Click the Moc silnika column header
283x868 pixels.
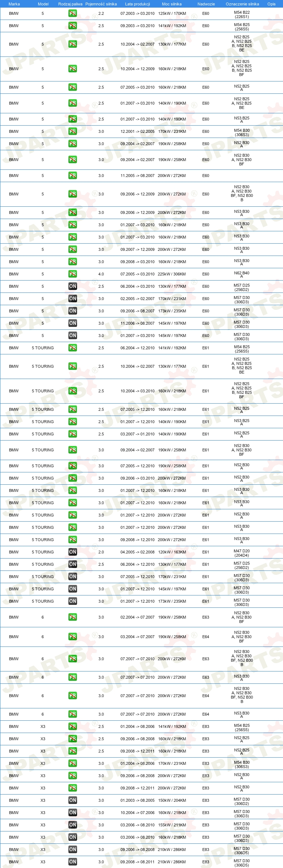point(172,4)
